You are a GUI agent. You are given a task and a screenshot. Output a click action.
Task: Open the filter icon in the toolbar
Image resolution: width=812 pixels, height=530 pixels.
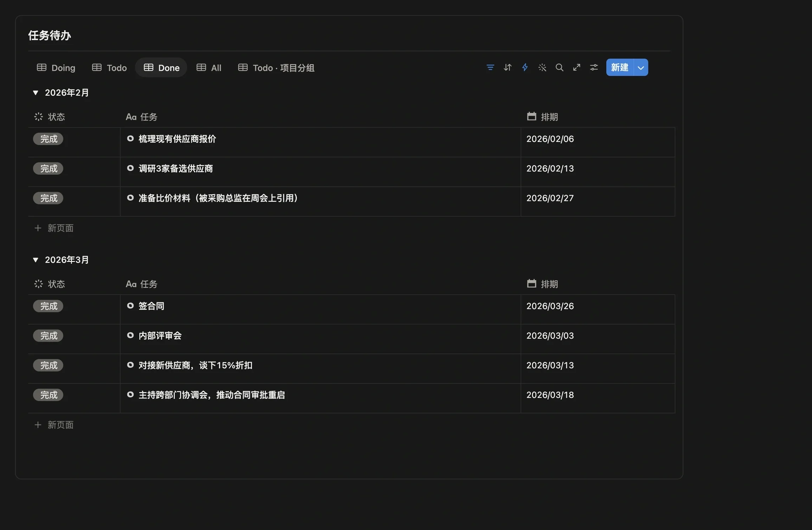pyautogui.click(x=490, y=67)
